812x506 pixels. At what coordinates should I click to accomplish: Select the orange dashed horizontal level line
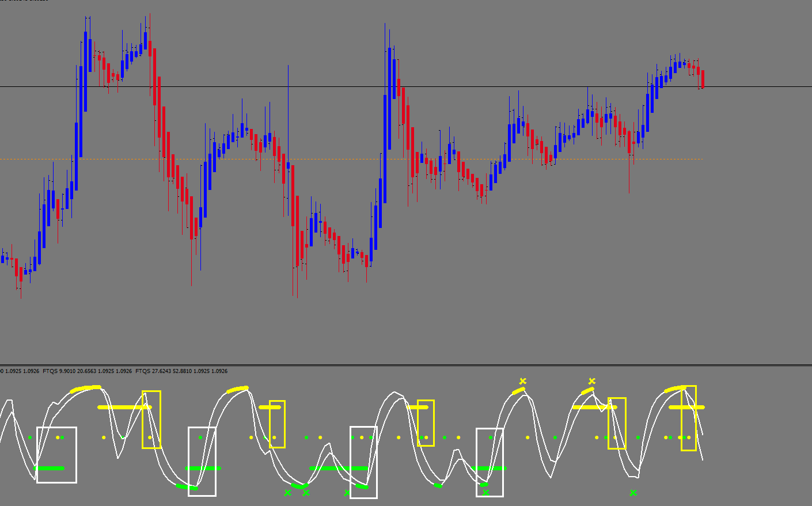click(351, 159)
